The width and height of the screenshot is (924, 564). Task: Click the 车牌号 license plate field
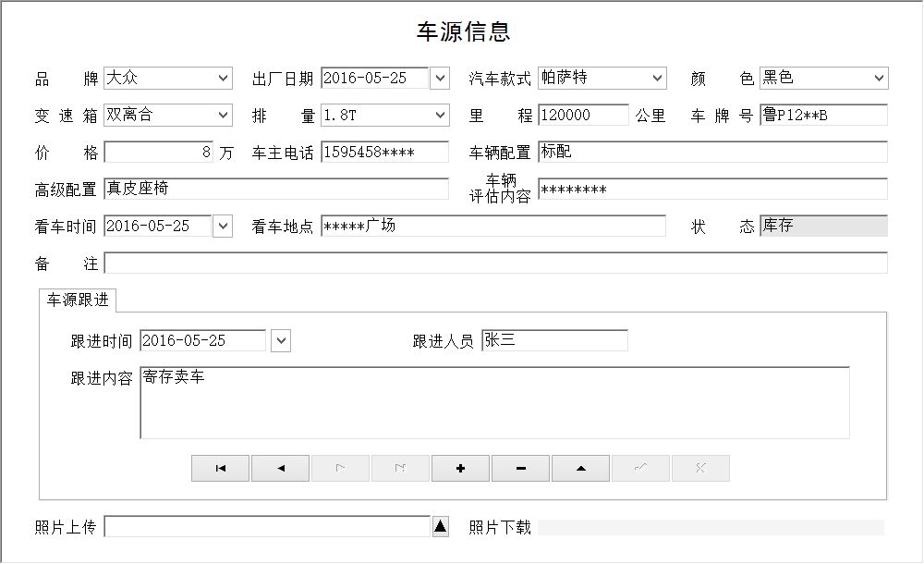(824, 115)
